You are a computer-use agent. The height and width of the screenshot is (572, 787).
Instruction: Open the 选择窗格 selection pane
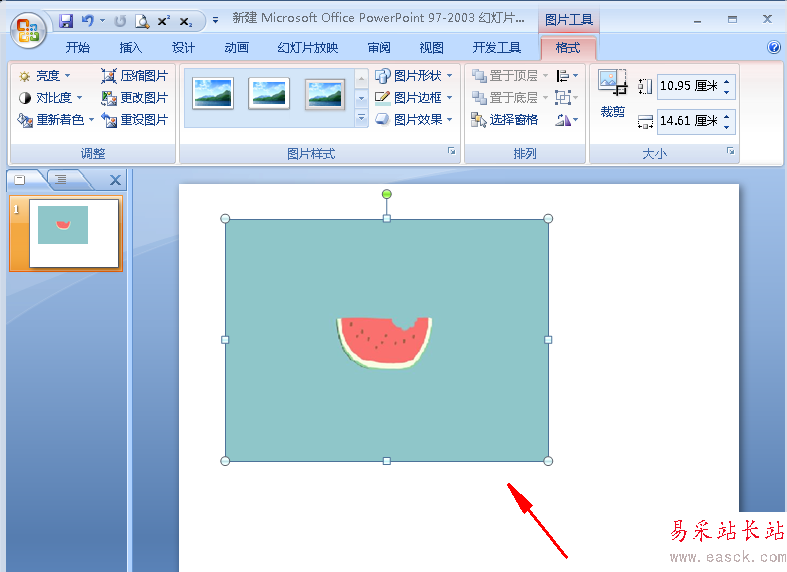(505, 120)
